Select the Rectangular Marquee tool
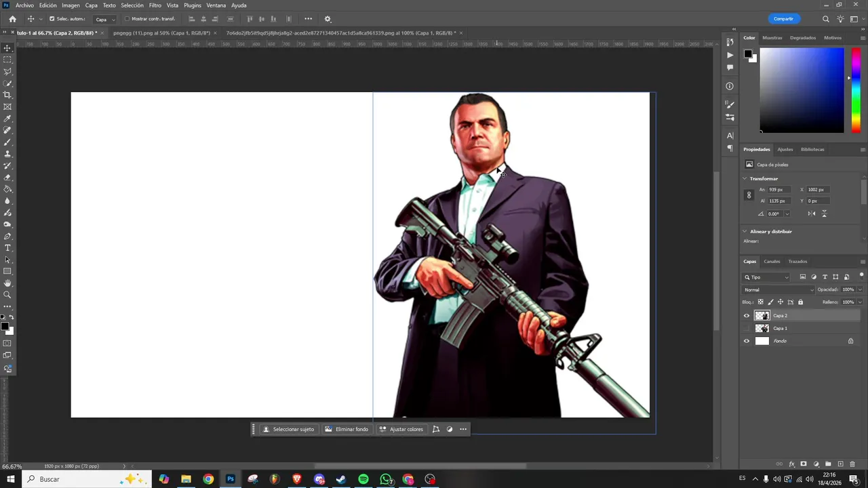The image size is (868, 488). pyautogui.click(x=7, y=60)
